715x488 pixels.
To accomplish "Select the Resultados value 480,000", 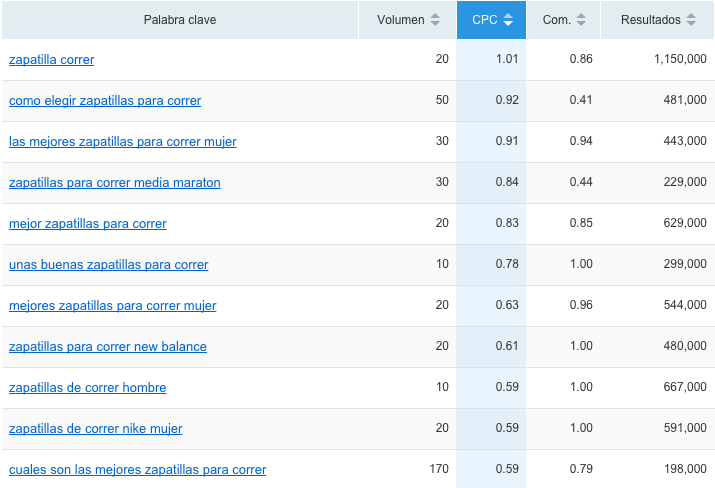I will pos(685,346).
